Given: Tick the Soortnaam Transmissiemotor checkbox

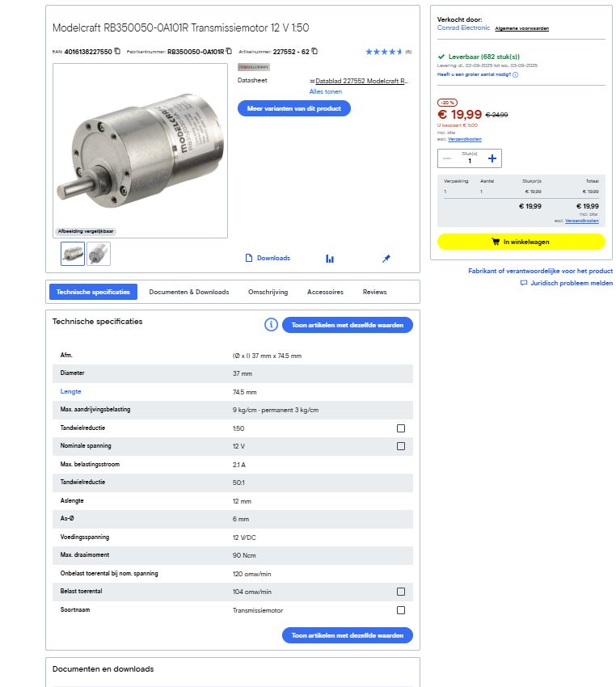Looking at the screenshot, I should (401, 610).
